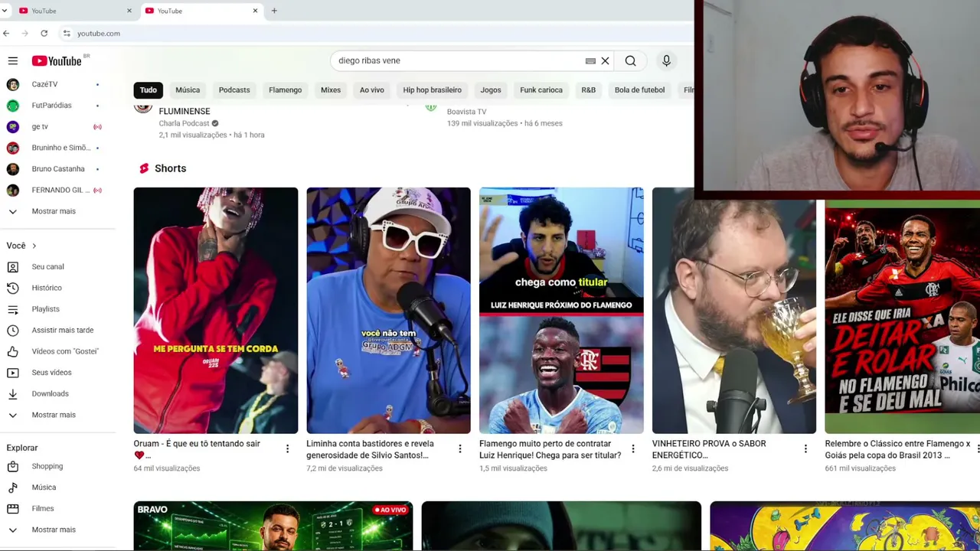
Task: Open the hamburger guide menu
Action: pyautogui.click(x=13, y=60)
